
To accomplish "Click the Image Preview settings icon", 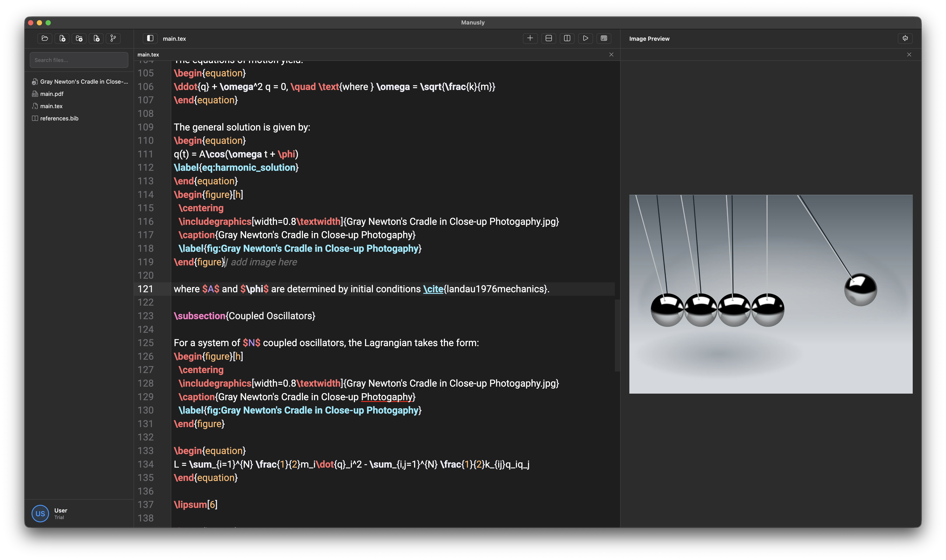I will (x=905, y=39).
